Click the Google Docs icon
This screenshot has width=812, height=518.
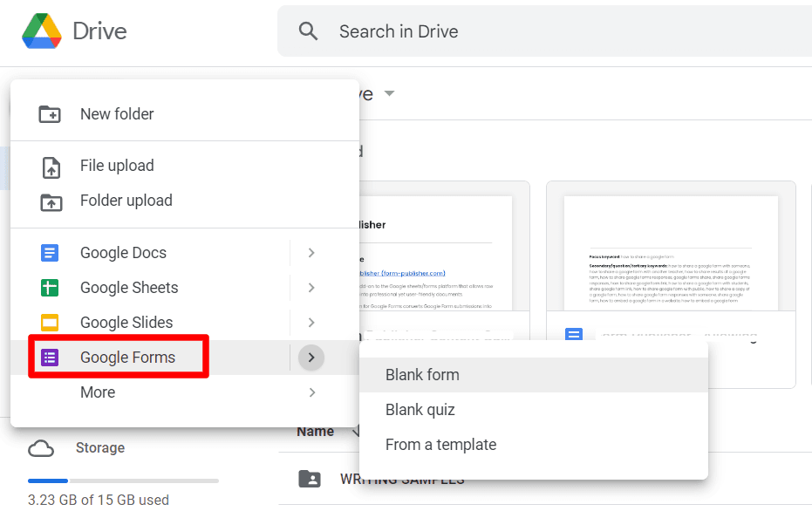(50, 253)
